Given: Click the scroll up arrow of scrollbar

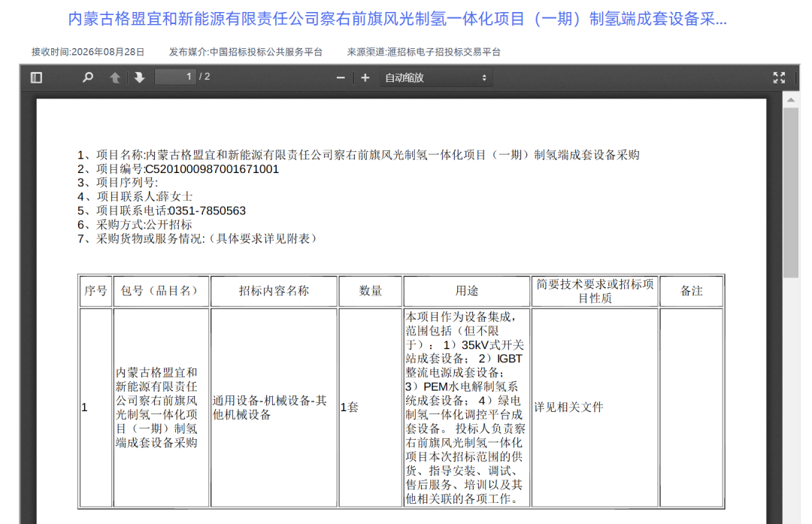Looking at the screenshot, I should click(791, 99).
